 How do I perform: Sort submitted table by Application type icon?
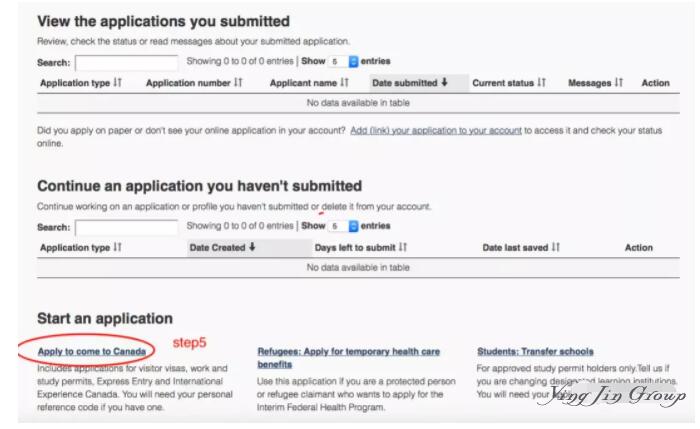coord(117,83)
